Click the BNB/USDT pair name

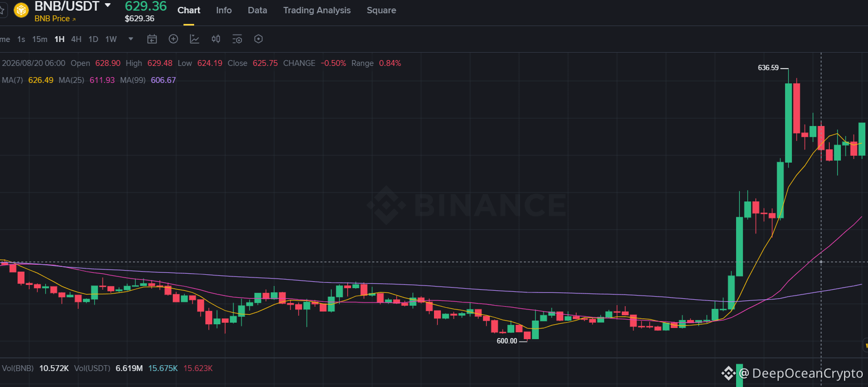tap(67, 6)
